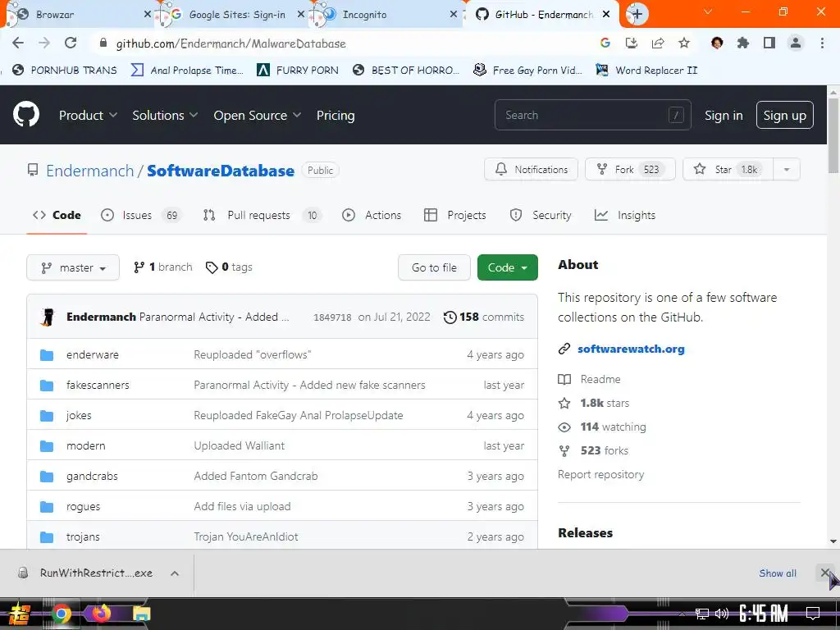The image size is (840, 630).
Task: Expand the RunWithRestrict download options chevron
Action: (x=175, y=573)
